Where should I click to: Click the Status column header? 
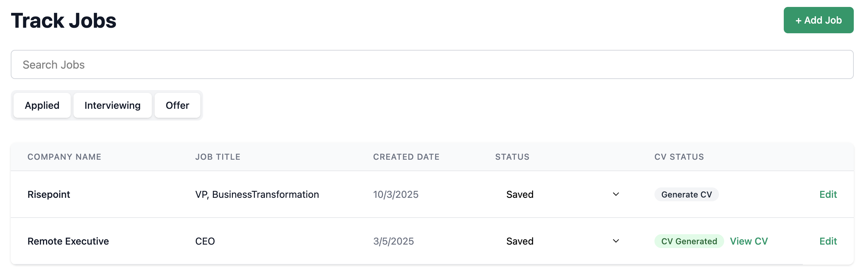[512, 157]
